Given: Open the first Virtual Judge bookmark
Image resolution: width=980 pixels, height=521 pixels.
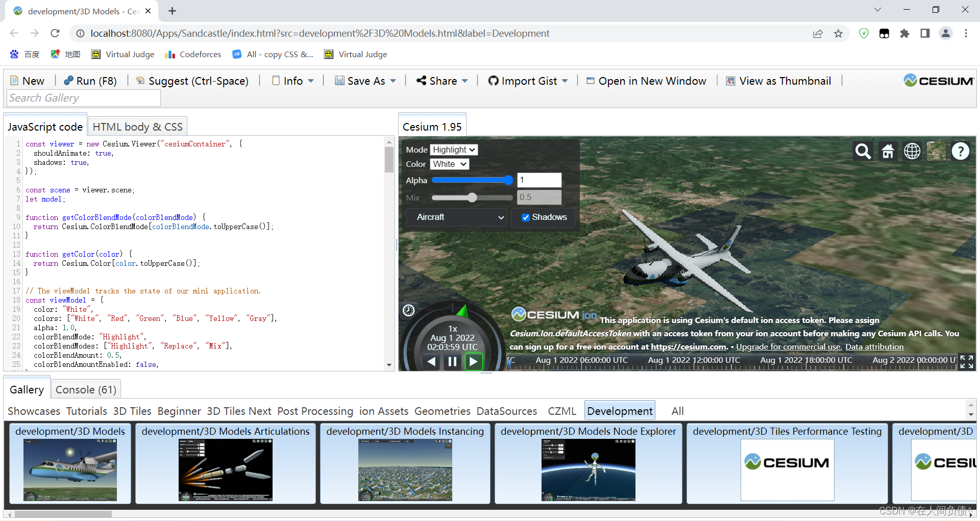Looking at the screenshot, I should [122, 54].
